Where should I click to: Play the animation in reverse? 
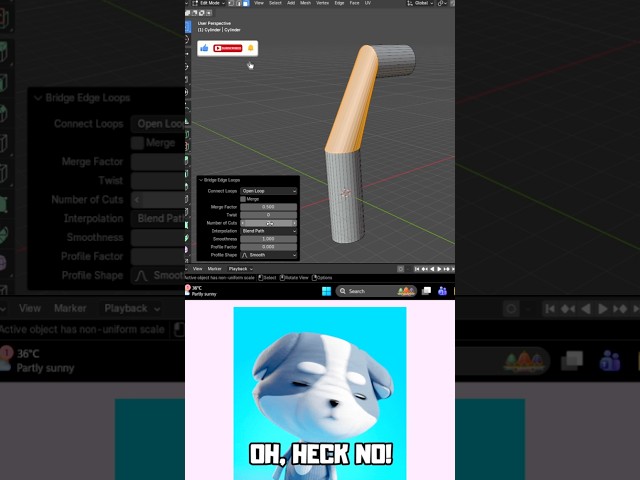click(432, 269)
